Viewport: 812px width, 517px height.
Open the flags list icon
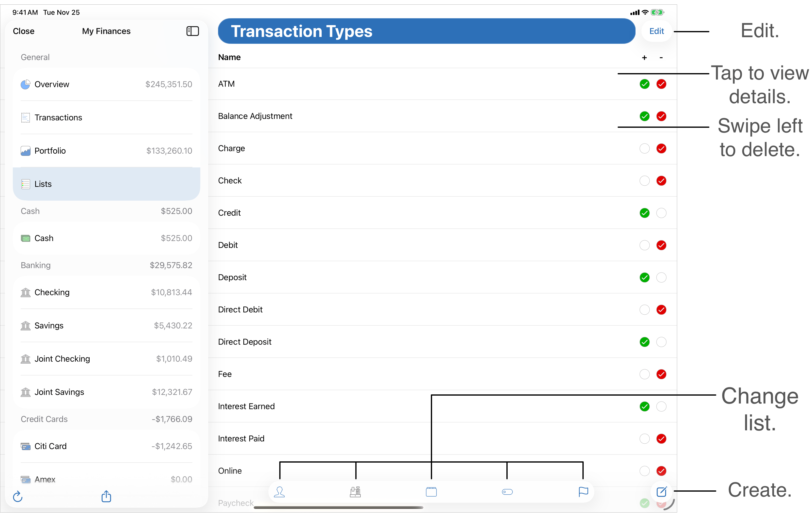click(583, 492)
